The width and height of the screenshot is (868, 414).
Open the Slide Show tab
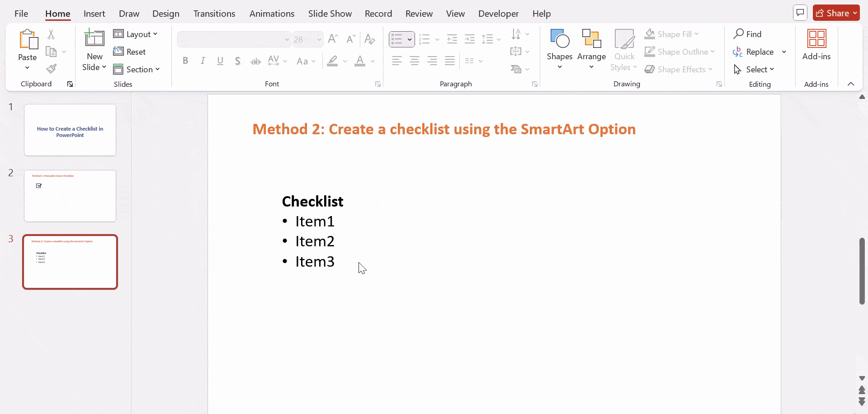(x=330, y=14)
